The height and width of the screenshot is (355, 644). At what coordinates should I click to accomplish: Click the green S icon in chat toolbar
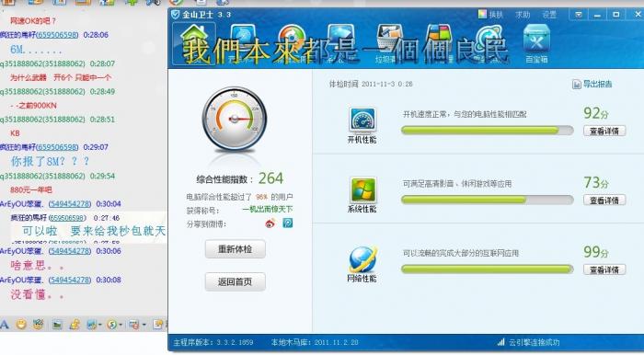click(x=111, y=325)
